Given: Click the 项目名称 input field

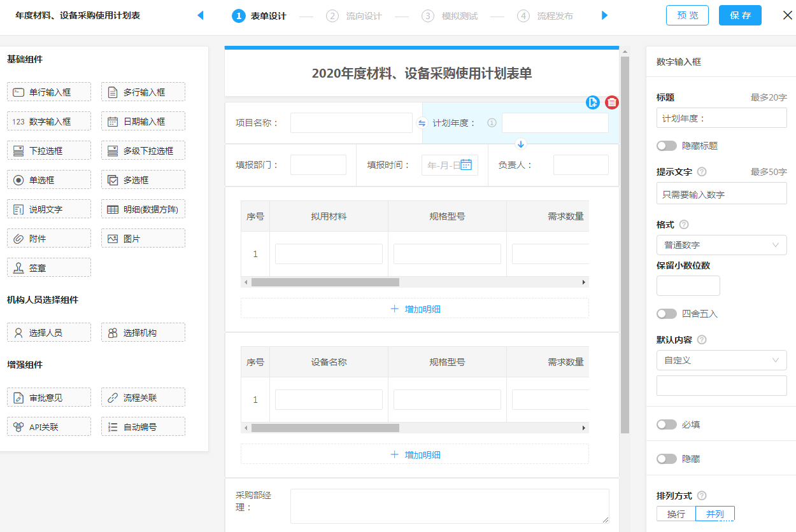Looking at the screenshot, I should tap(352, 123).
